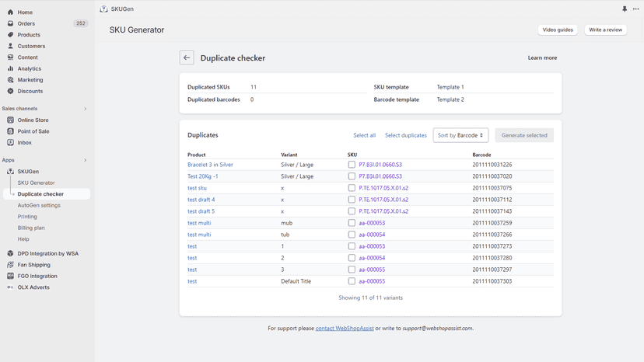The width and height of the screenshot is (644, 362).
Task: Open the Sort by Barcode dropdown
Action: (460, 135)
